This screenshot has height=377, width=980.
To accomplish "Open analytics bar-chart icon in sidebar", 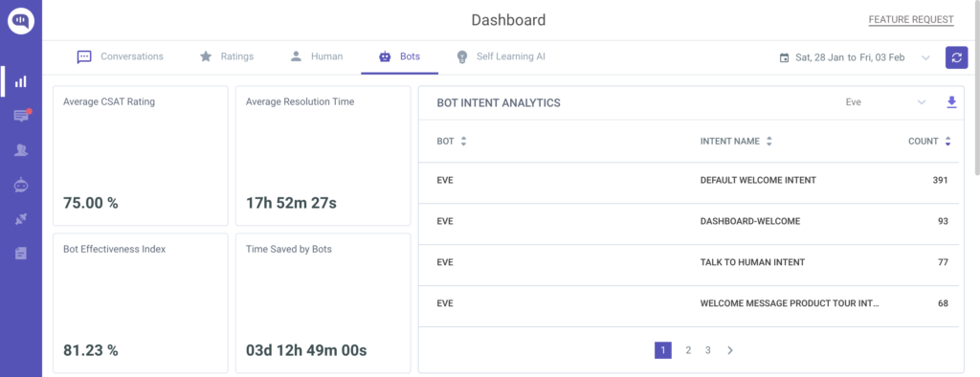I will 21,81.
